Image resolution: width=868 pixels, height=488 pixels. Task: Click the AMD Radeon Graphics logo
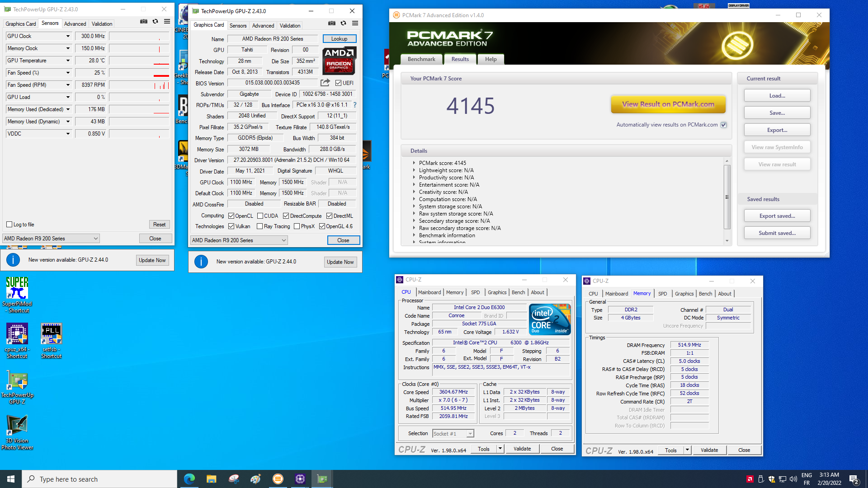[339, 61]
